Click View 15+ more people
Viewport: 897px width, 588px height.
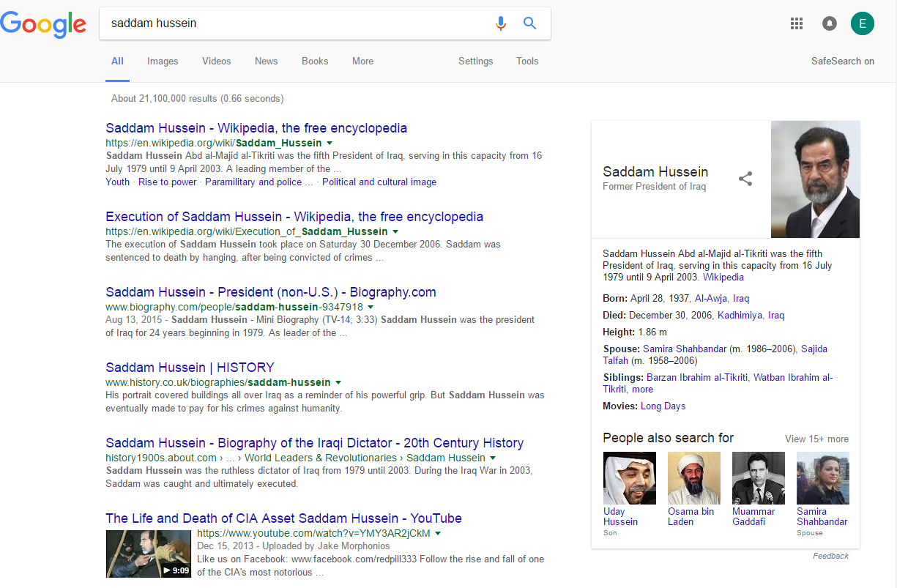(x=816, y=439)
